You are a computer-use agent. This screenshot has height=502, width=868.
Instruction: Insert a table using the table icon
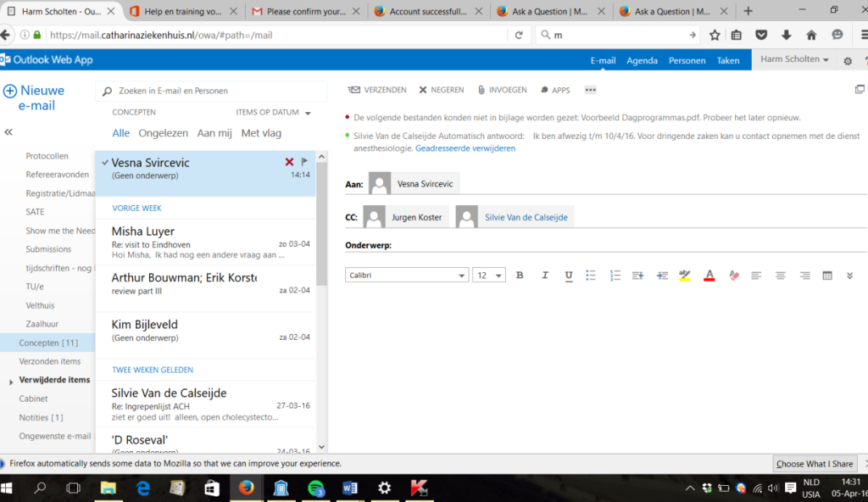826,275
